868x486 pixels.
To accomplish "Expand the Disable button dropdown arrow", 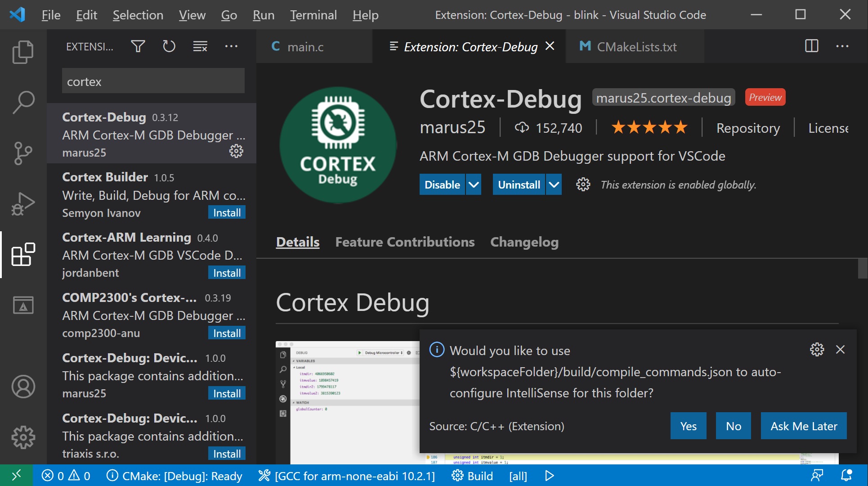I will [x=474, y=185].
